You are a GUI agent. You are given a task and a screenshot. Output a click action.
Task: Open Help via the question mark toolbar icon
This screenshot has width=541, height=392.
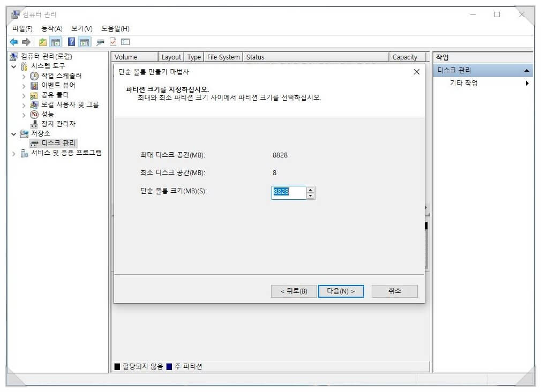(x=72, y=42)
